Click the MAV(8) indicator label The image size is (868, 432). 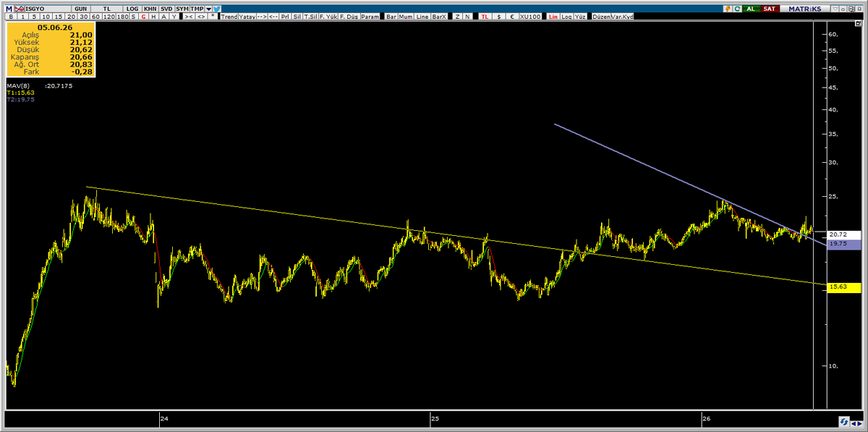pyautogui.click(x=17, y=85)
